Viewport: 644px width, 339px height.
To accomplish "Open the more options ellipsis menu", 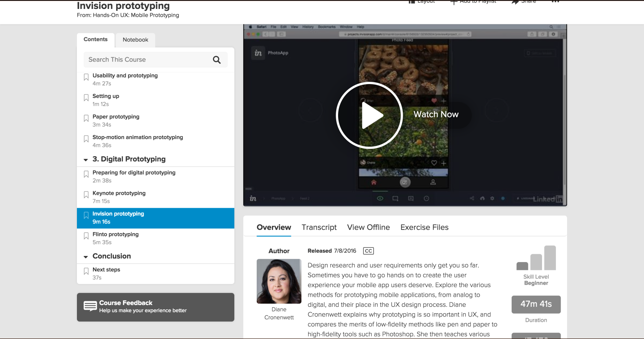I will point(555,2).
